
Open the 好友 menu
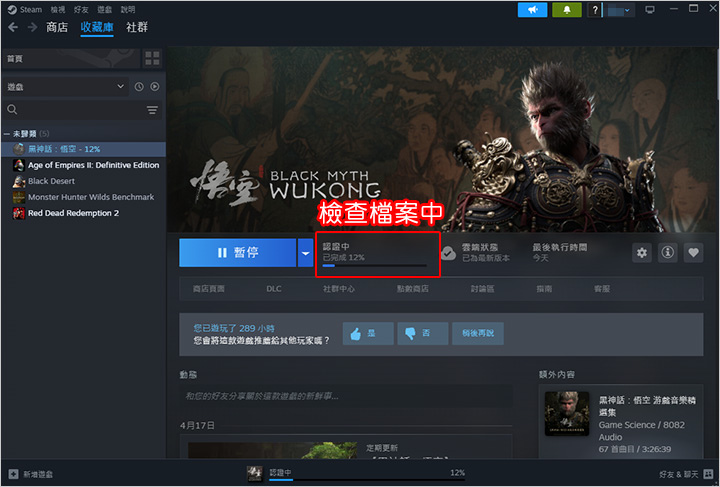click(x=81, y=10)
